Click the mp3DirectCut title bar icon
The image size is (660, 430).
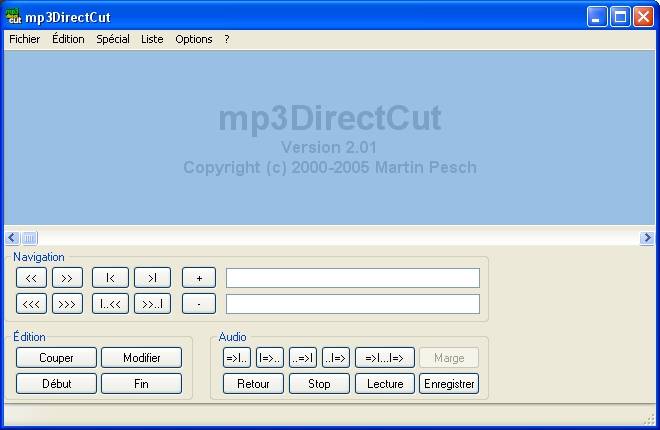coord(13,16)
